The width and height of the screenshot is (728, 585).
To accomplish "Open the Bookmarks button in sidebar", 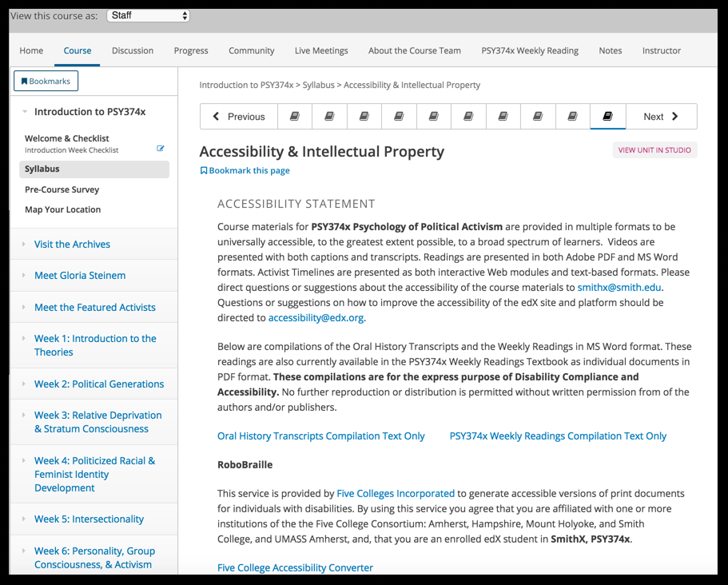I will tap(46, 81).
